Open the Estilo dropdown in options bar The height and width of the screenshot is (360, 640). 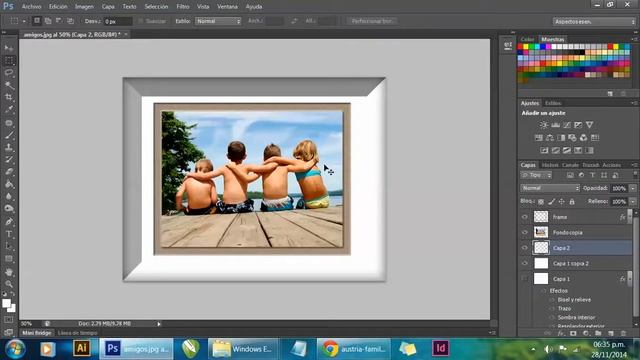(218, 21)
